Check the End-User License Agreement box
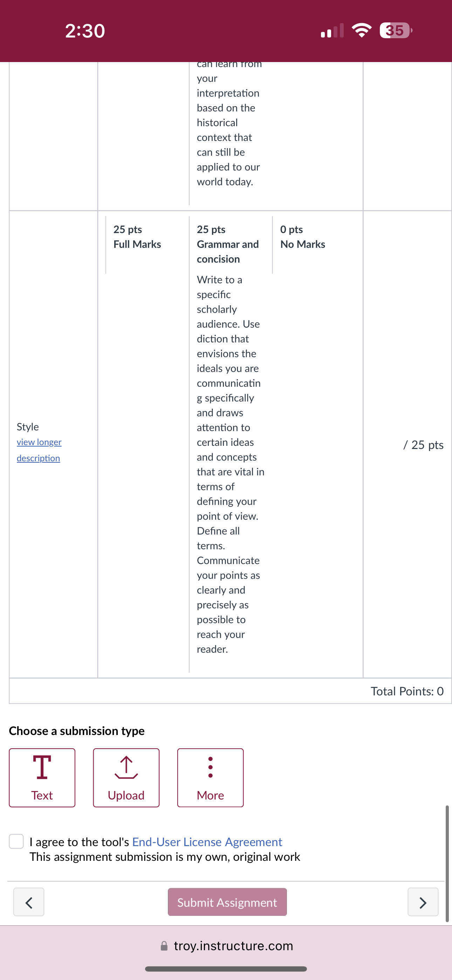 click(x=16, y=842)
